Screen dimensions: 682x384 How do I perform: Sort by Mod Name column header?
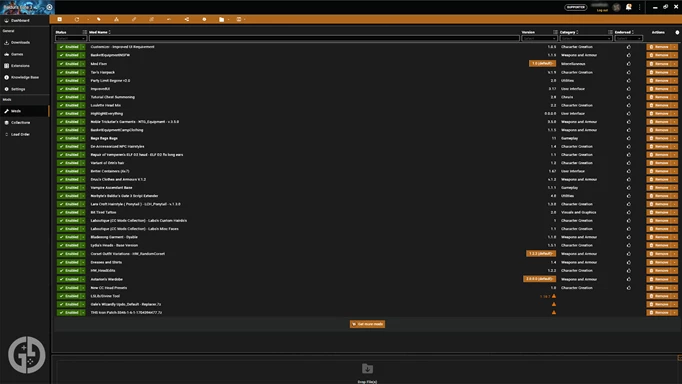(98, 32)
